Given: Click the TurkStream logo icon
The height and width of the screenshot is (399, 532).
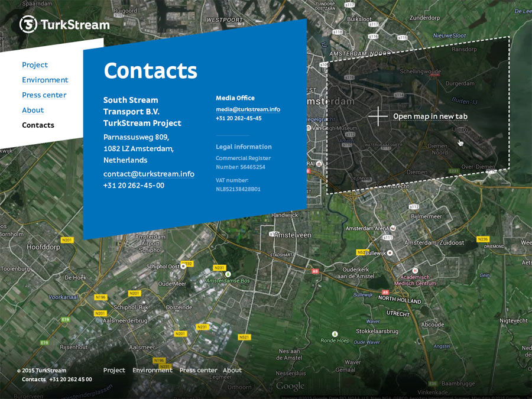Looking at the screenshot, I should tap(28, 24).
